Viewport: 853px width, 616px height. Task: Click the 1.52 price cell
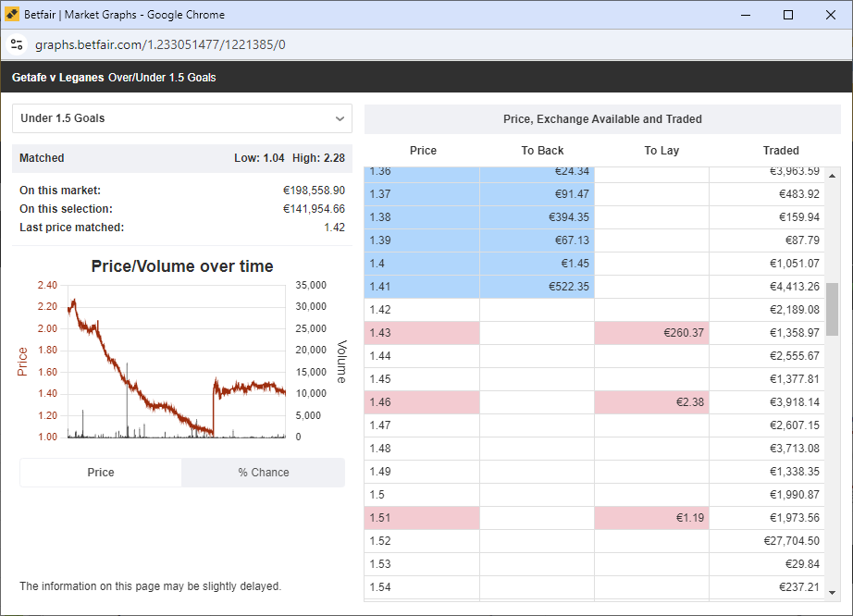click(x=422, y=541)
